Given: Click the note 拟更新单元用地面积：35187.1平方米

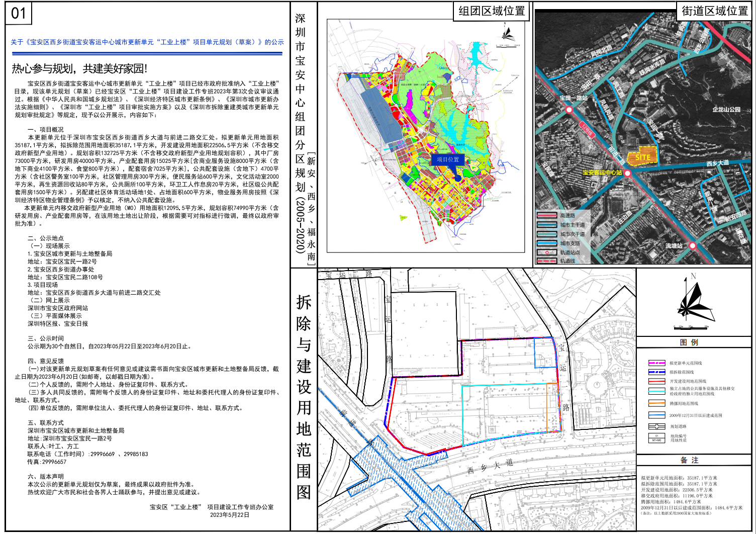Looking at the screenshot, I should [x=679, y=478].
